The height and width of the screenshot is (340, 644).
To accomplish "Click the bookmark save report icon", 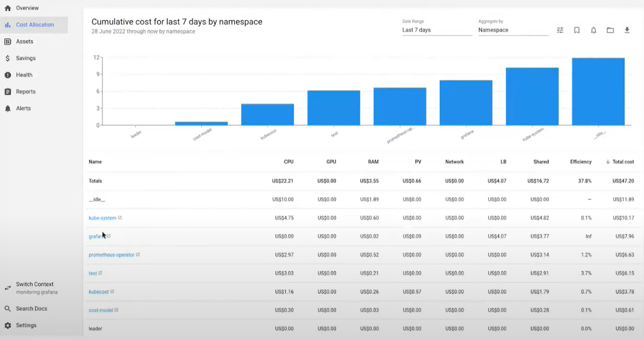I will pyautogui.click(x=577, y=30).
